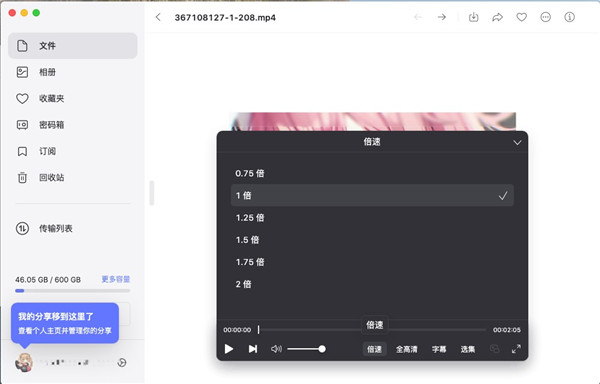The image size is (600, 384).
Task: Select 1 倍 playback speed
Action: (372, 195)
